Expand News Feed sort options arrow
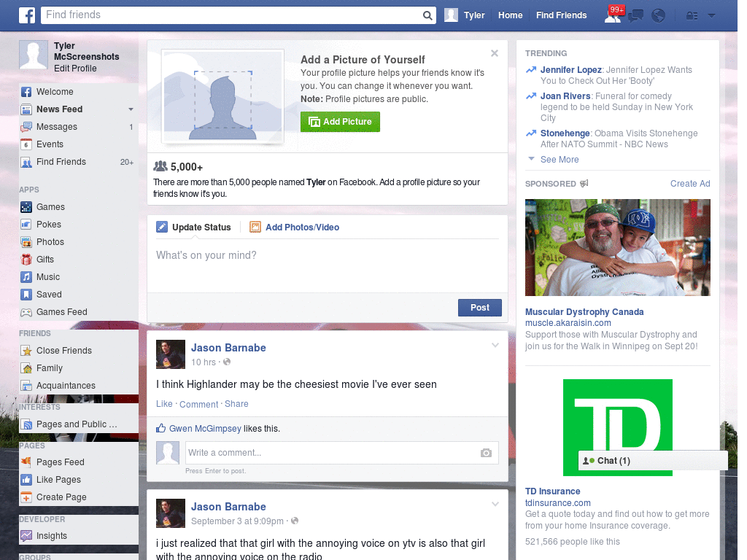747x560 pixels. 131,109
